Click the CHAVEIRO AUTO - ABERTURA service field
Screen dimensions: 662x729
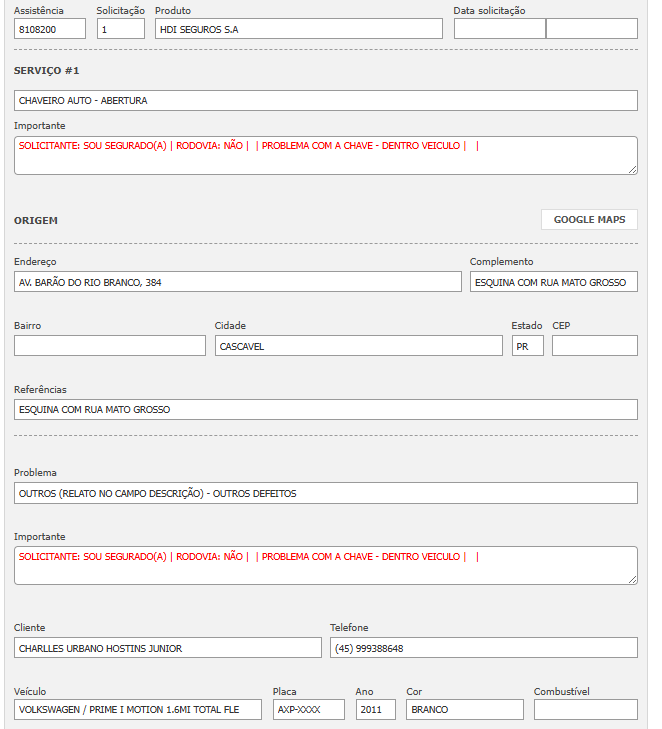325,101
